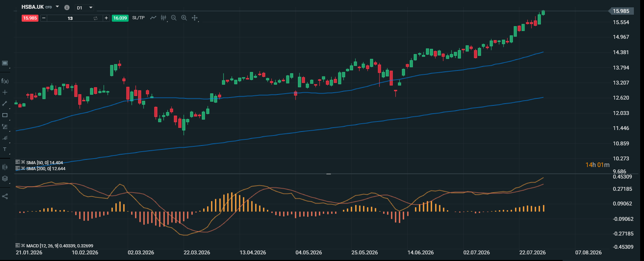Viewport: 644px width, 261px height.
Task: Click the 22.07.2026 date on time axis
Action: (x=533, y=253)
